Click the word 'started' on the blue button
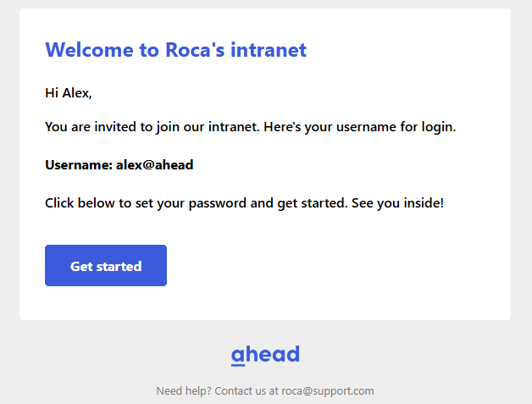 (119, 266)
